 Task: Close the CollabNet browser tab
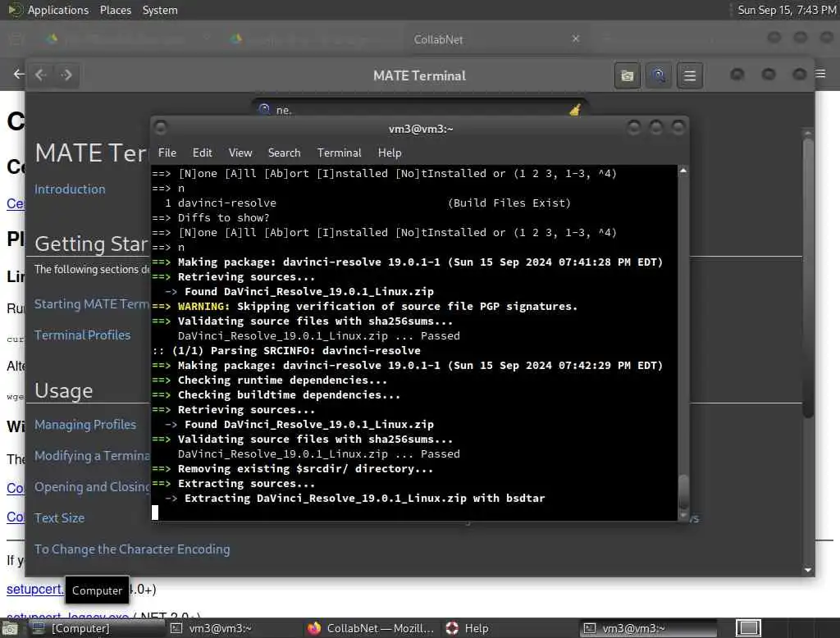coord(575,39)
